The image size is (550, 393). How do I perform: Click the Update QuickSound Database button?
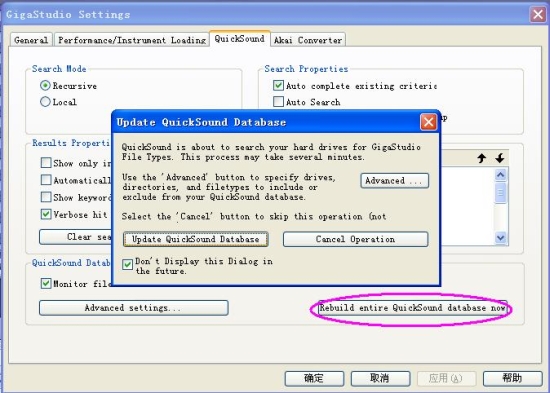click(196, 239)
